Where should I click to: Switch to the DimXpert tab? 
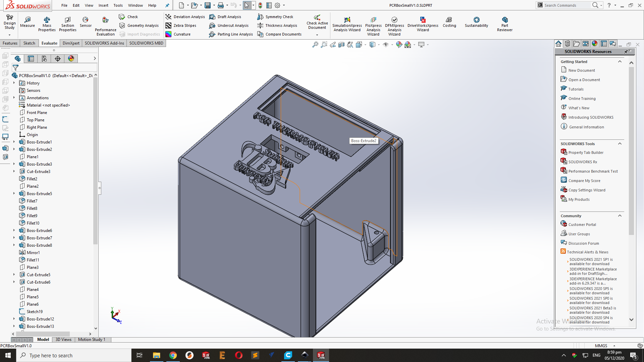pos(71,43)
